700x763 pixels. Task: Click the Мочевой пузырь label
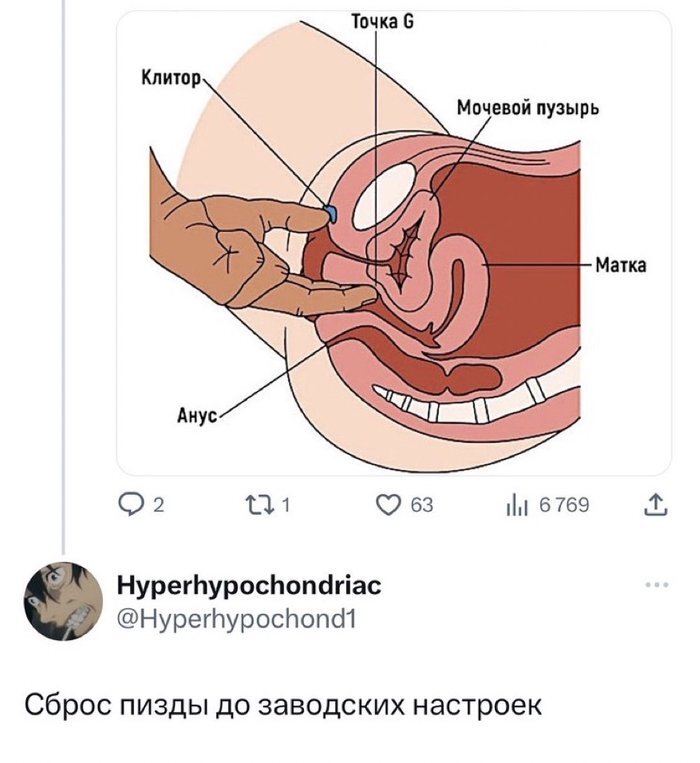pyautogui.click(x=528, y=108)
